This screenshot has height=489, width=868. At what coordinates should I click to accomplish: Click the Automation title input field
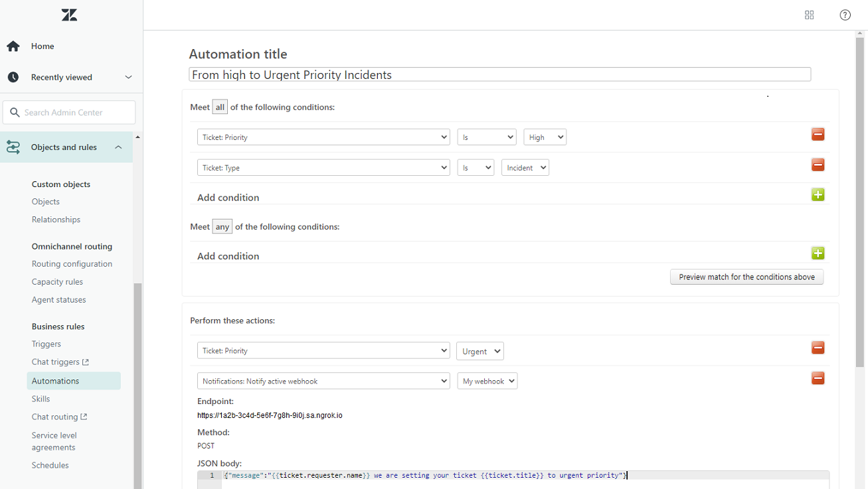coord(499,74)
